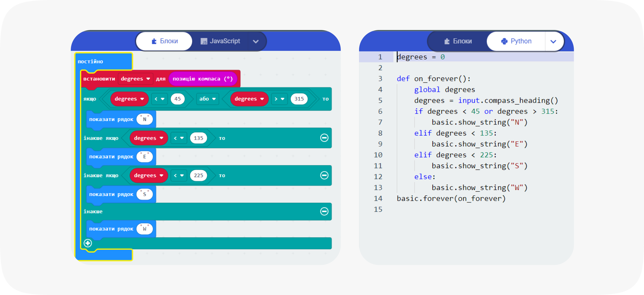Click the plus icon to add else branch
644x295 pixels.
(88, 243)
